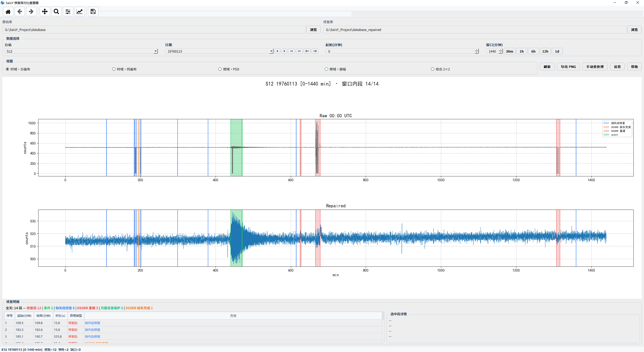Image resolution: width=644 pixels, height=352 pixels.
Task: Click 浏览 for the 修复库 path
Action: point(634,30)
